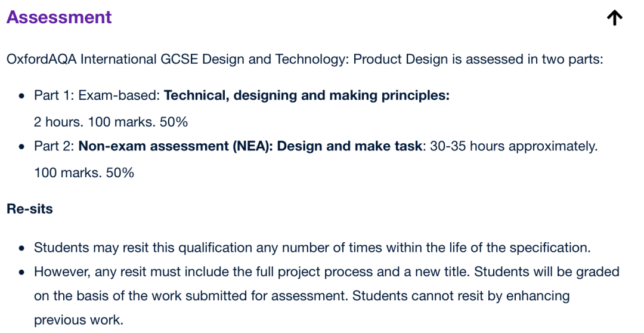Image resolution: width=644 pixels, height=333 pixels.
Task: Click the 'Design and make task' bold phrase
Action: point(349,146)
